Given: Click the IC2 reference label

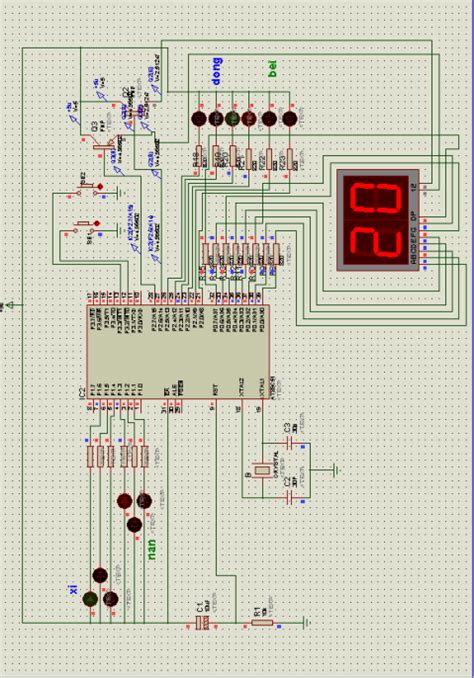Looking at the screenshot, I should pos(82,393).
